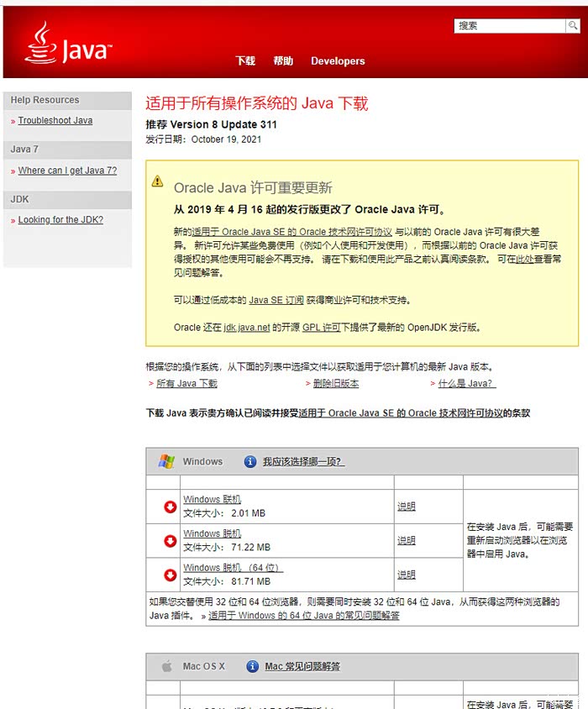
Task: Click the Windows flag logo icon
Action: point(166,461)
